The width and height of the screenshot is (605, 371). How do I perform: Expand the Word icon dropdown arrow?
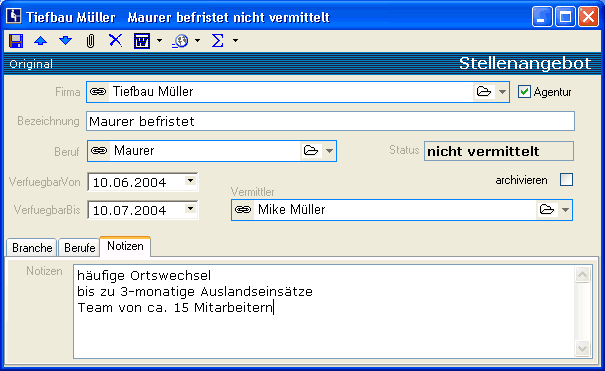[159, 40]
